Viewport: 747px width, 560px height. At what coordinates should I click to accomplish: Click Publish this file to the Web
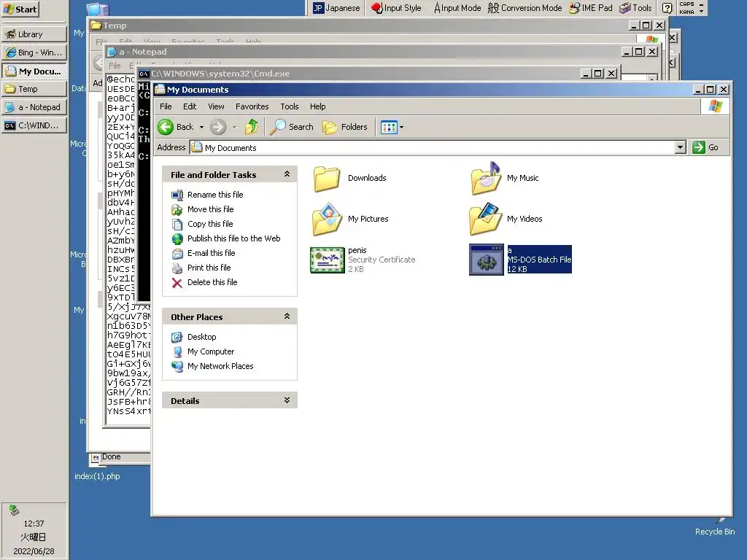pyautogui.click(x=234, y=238)
